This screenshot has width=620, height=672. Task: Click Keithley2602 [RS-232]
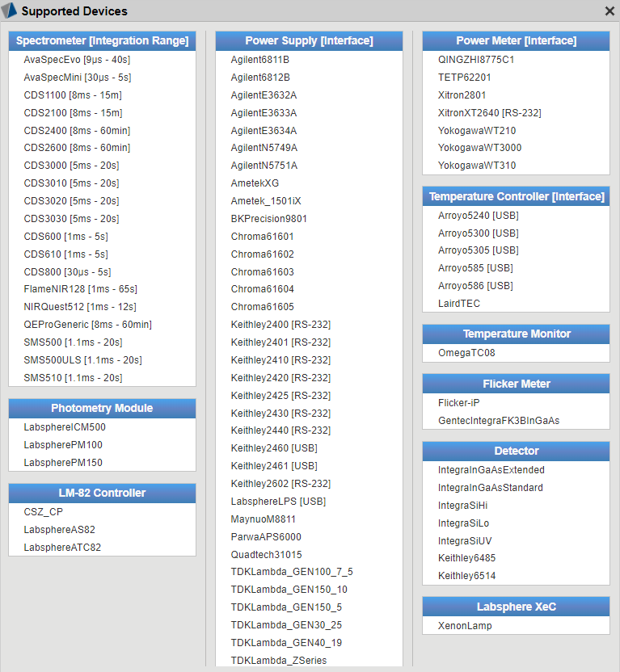tap(280, 484)
